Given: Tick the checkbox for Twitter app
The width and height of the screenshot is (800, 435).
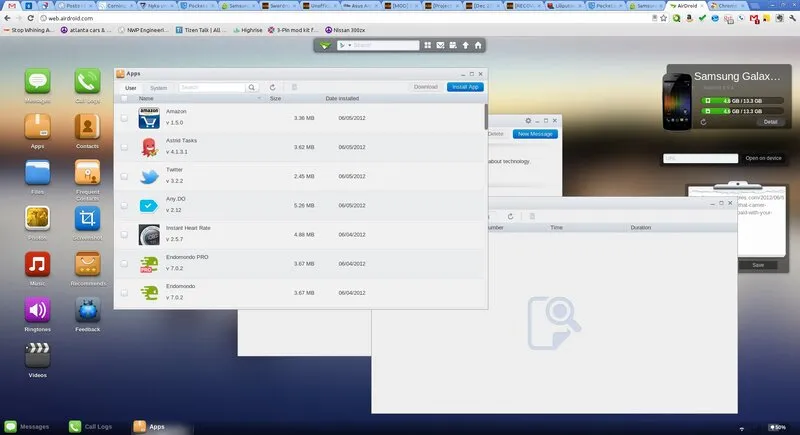Looking at the screenshot, I should 124,176.
